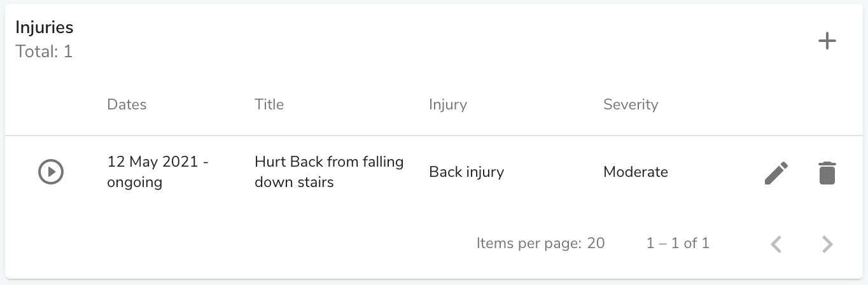The width and height of the screenshot is (868, 285).
Task: Click the 'Total: 1' count label
Action: pyautogui.click(x=44, y=52)
